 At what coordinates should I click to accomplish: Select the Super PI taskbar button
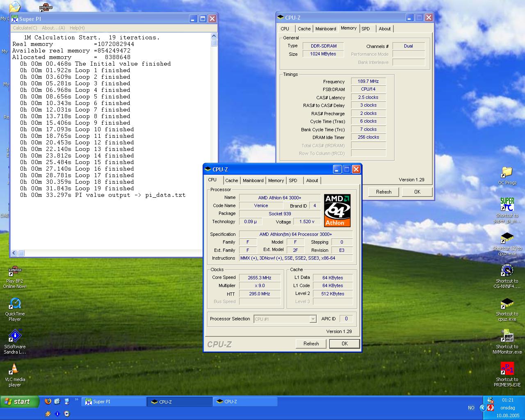pos(114,402)
